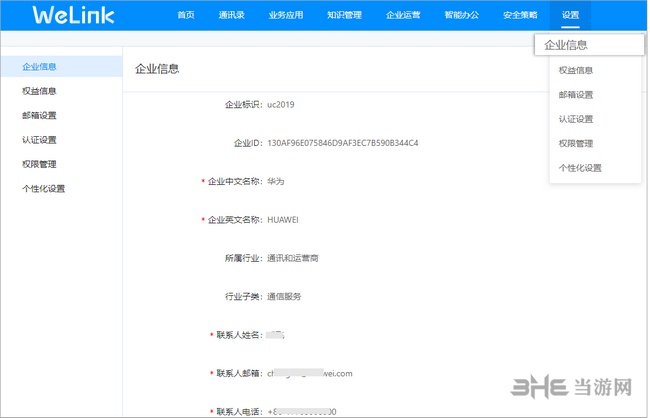Open the 通讯录 tab
Image resolution: width=650 pixels, height=418 pixels.
coord(232,15)
